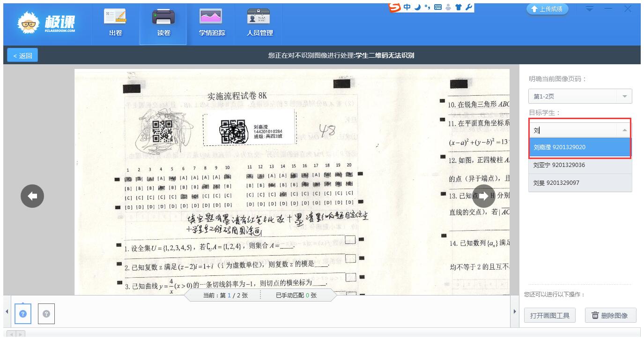This screenshot has width=644, height=341.
Task: Select student 刘亚宁 9201329036
Action: click(x=580, y=165)
